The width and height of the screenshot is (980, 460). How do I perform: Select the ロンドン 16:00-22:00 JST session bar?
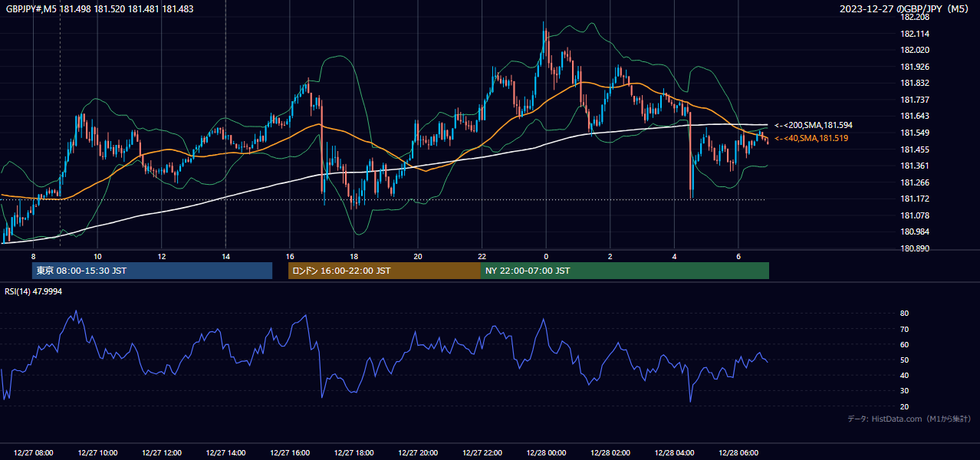click(384, 271)
